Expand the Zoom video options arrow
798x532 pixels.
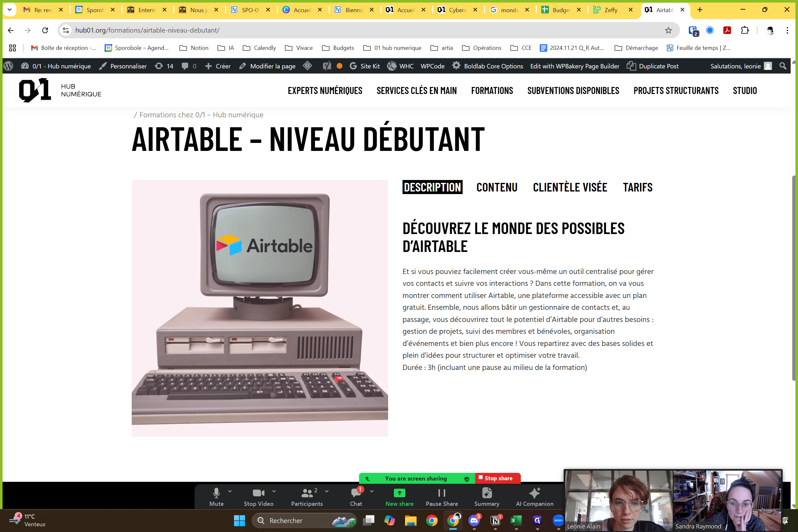point(274,491)
